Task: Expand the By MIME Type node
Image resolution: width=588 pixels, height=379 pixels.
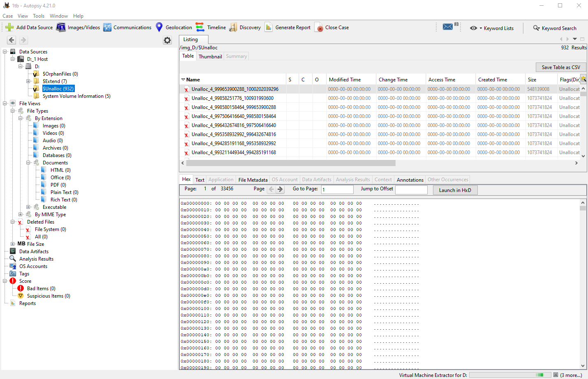Action: click(x=21, y=215)
